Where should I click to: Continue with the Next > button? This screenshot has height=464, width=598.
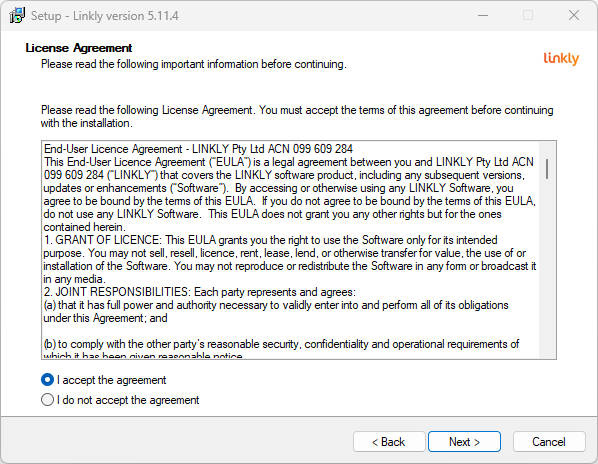(x=464, y=442)
